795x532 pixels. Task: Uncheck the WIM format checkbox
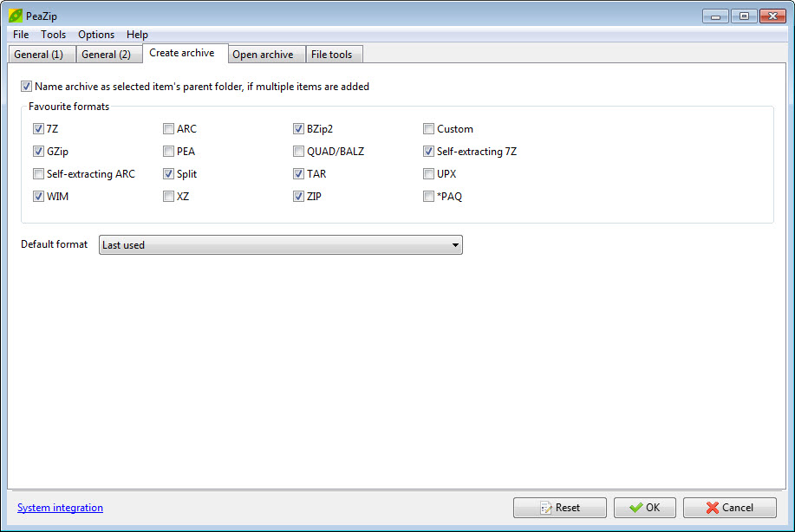(x=38, y=196)
